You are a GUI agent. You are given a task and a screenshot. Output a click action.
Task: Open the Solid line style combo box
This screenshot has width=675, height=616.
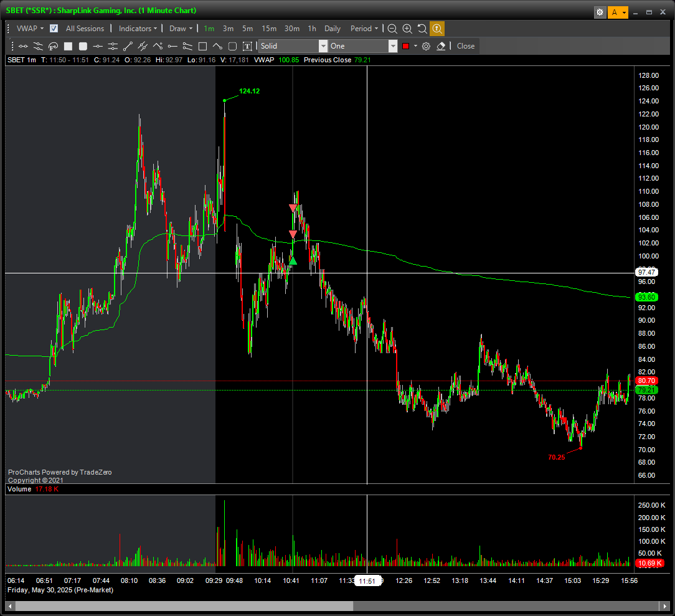[293, 46]
